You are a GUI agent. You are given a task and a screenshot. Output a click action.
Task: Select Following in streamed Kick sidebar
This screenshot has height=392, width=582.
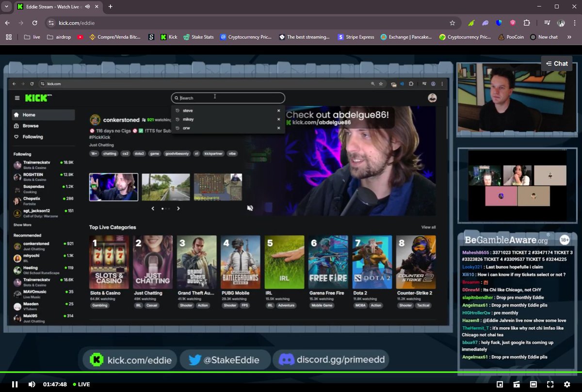click(x=44, y=137)
